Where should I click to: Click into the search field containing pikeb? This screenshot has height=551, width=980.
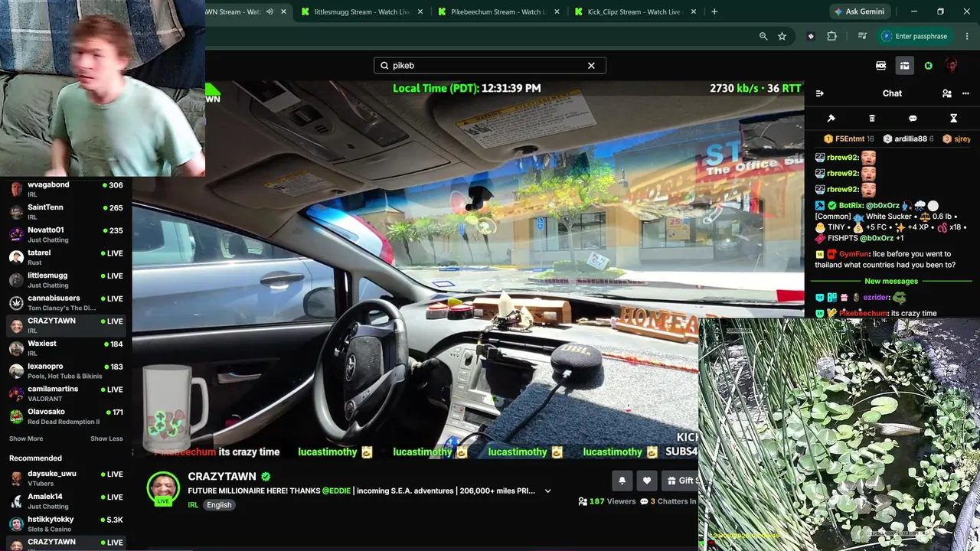pyautogui.click(x=489, y=66)
